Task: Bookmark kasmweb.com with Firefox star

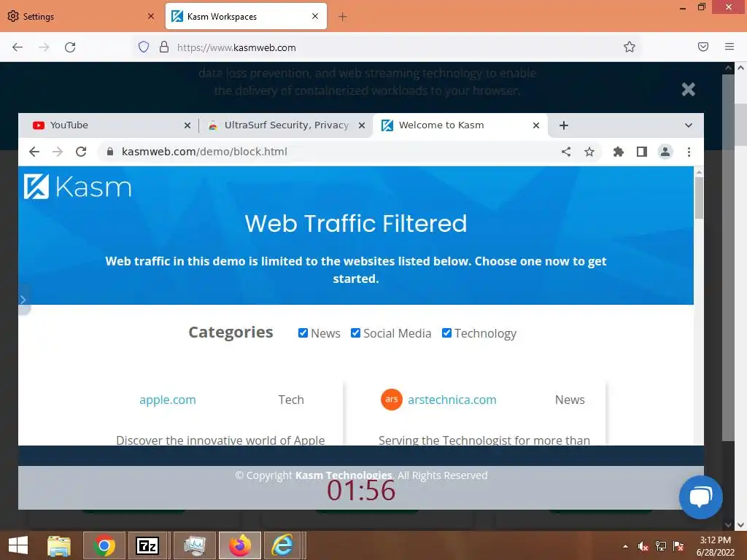Action: click(x=630, y=47)
